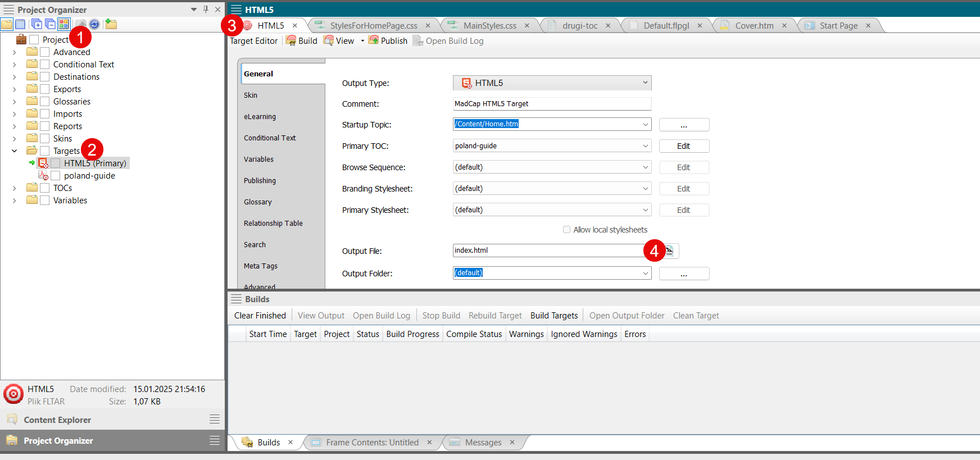Enable Allow local stylesheets checkbox
This screenshot has width=980, height=460.
coord(566,230)
